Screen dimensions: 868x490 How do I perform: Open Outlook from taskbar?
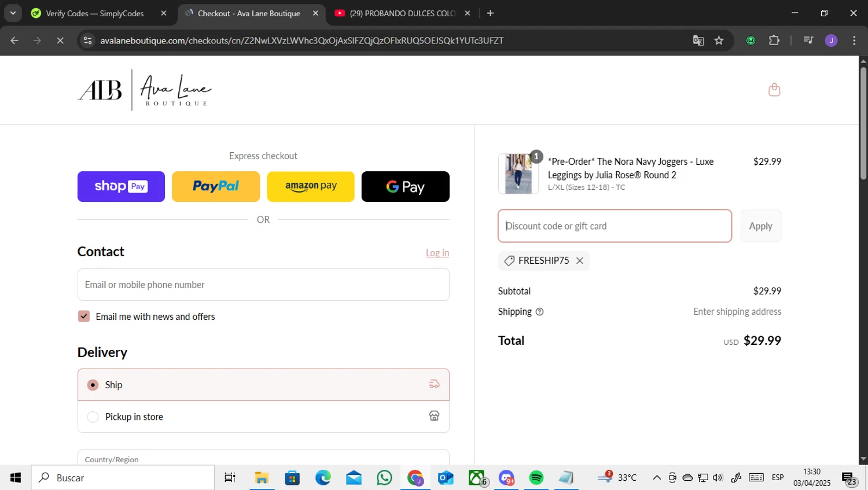point(446,478)
